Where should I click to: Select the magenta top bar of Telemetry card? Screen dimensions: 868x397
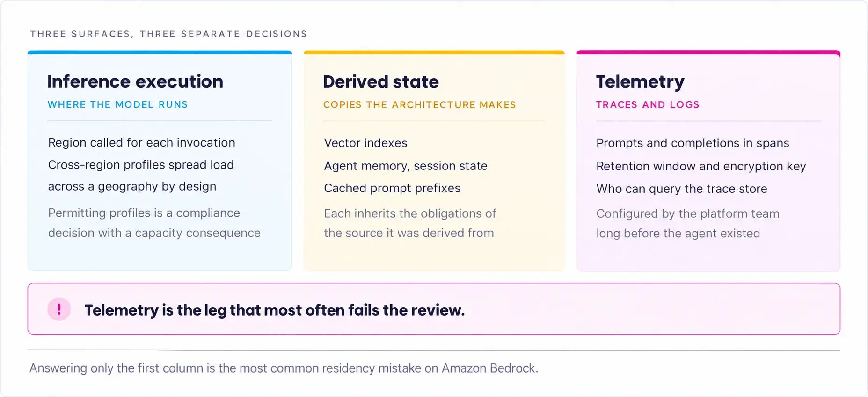click(708, 52)
